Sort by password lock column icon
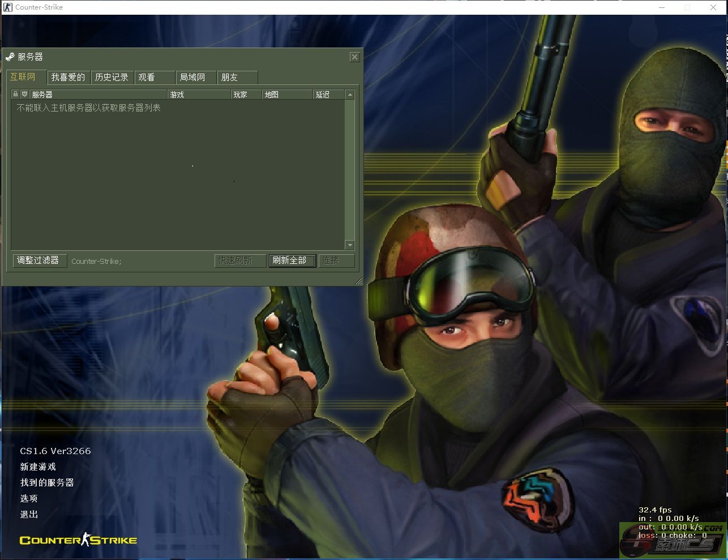The width and height of the screenshot is (728, 560). [16, 95]
